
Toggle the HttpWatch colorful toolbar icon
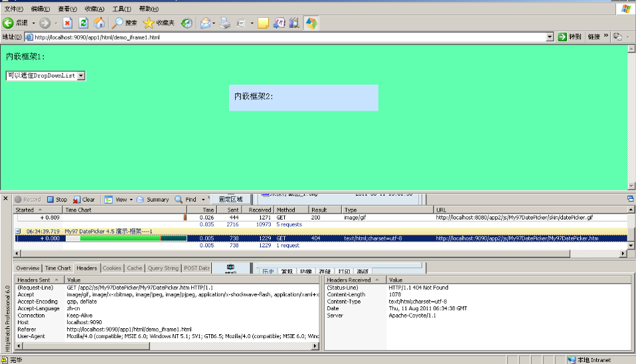point(311,23)
